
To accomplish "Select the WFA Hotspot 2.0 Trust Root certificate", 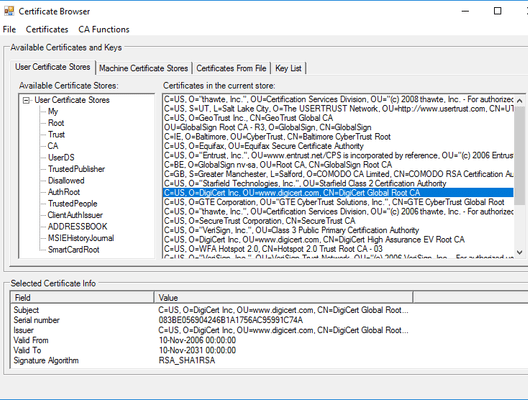I will pyautogui.click(x=338, y=249).
